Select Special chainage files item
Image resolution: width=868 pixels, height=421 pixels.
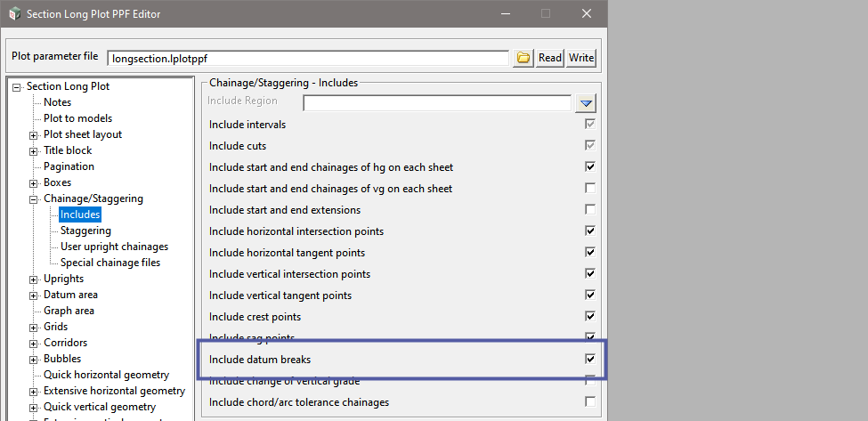point(110,263)
